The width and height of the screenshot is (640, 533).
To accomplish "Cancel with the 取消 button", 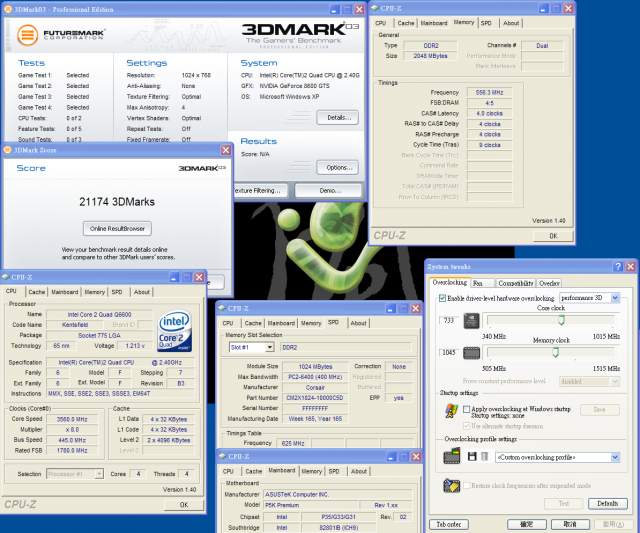I will pyautogui.click(x=570, y=524).
